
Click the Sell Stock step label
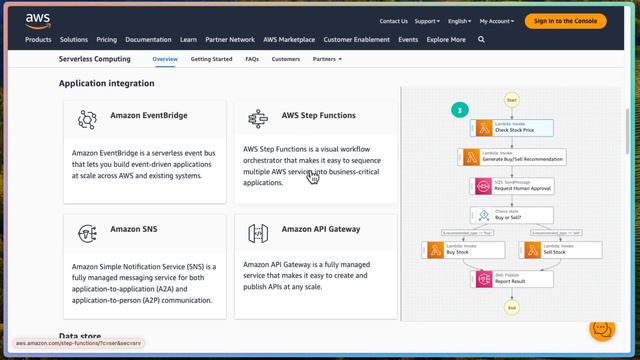[555, 252]
